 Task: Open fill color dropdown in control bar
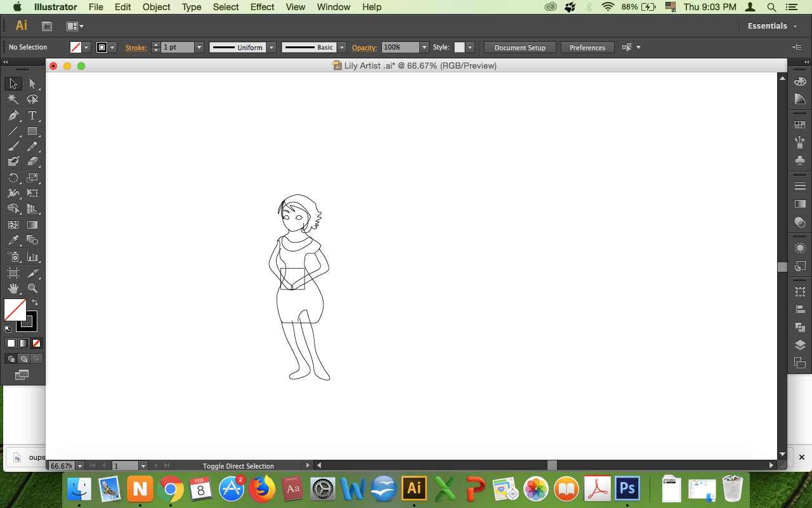point(86,48)
